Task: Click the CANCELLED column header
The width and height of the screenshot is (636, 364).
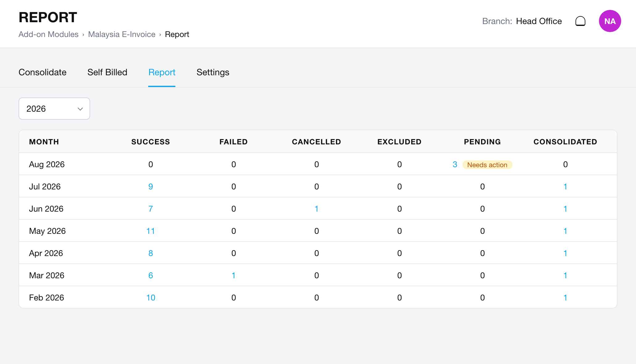Action: point(316,142)
